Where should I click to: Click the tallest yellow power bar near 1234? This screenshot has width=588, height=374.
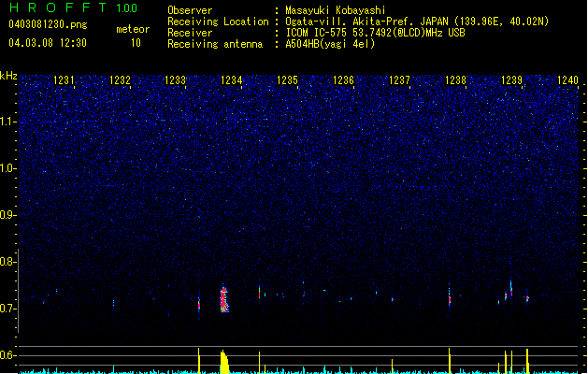pyautogui.click(x=224, y=362)
